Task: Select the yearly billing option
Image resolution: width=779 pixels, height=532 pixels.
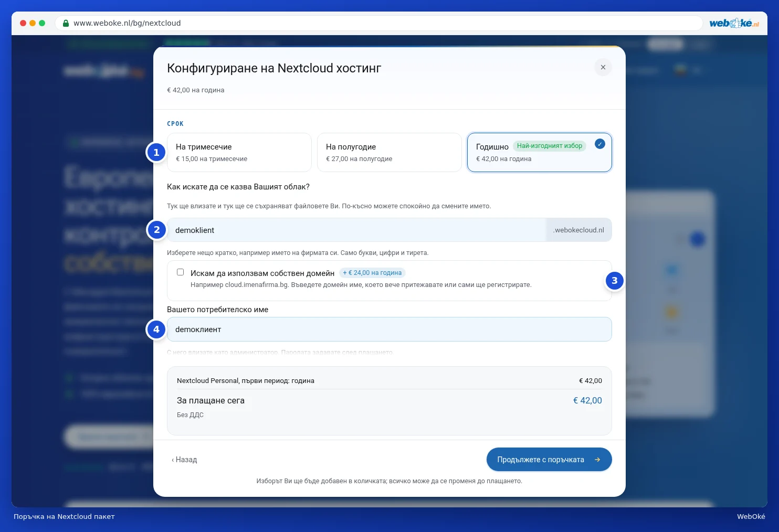Action: (540, 152)
